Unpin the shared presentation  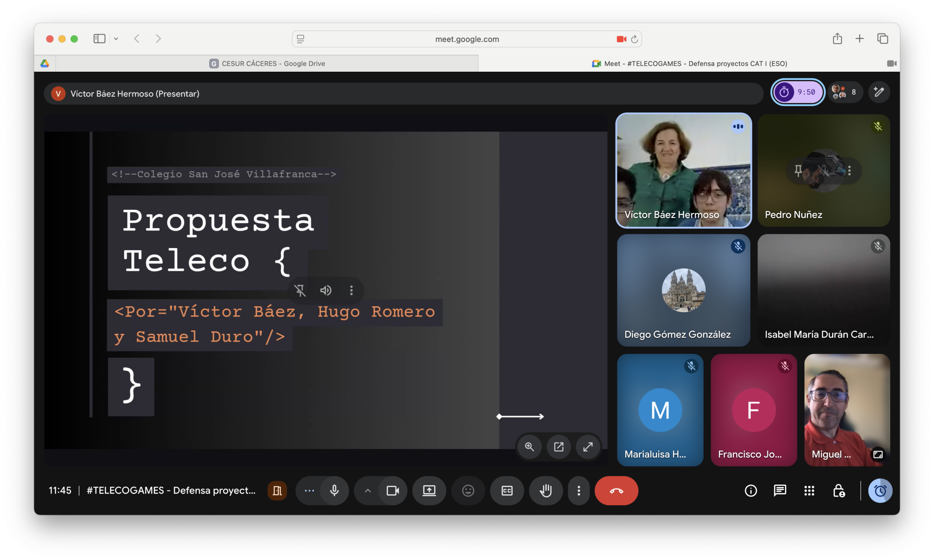pyautogui.click(x=300, y=290)
